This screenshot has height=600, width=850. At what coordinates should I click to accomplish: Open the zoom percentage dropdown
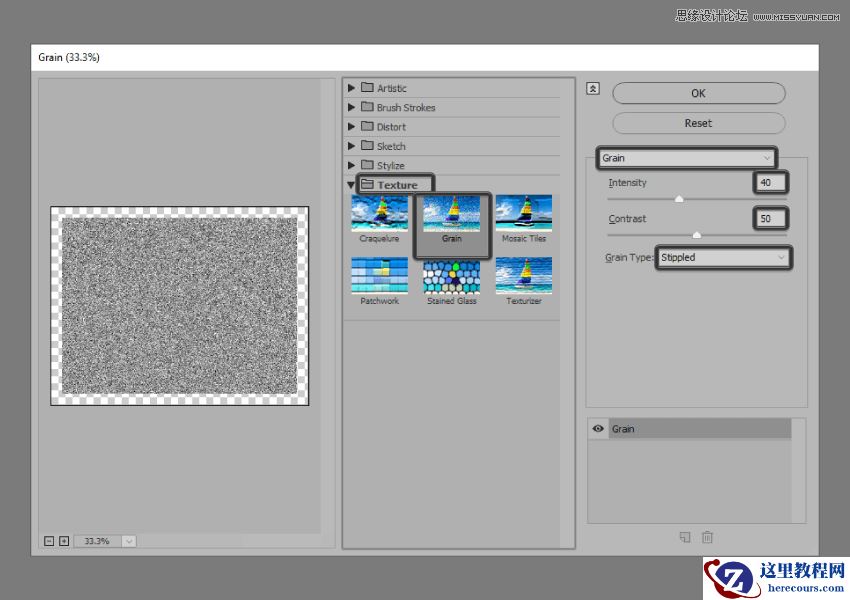129,541
